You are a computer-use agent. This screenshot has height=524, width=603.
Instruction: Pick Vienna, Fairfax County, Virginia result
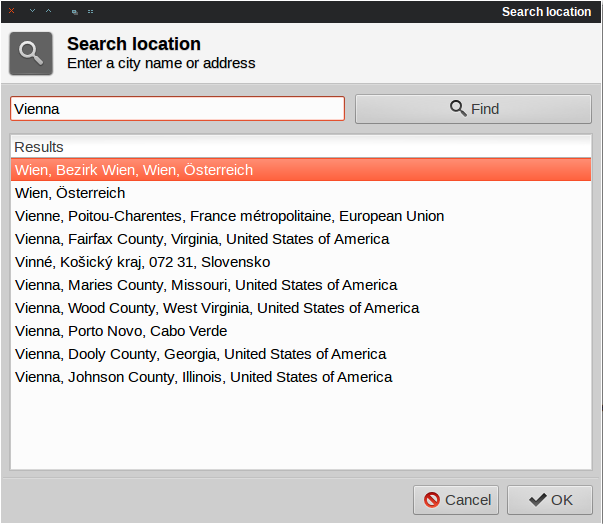click(x=301, y=239)
